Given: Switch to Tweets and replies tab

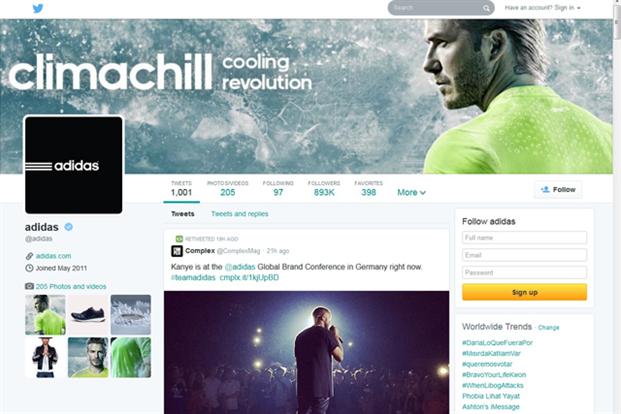Looking at the screenshot, I should point(240,214).
